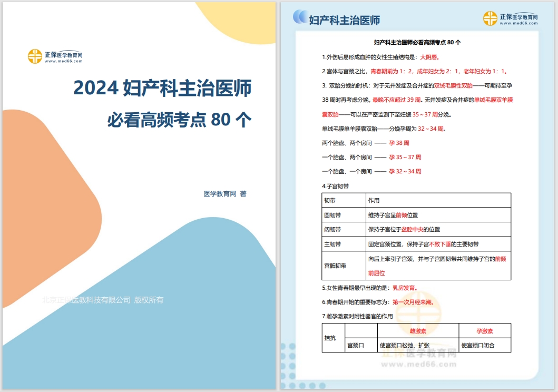Click author text 医学教育网 著
Viewport: 558px width, 392px height.
[x=225, y=194]
